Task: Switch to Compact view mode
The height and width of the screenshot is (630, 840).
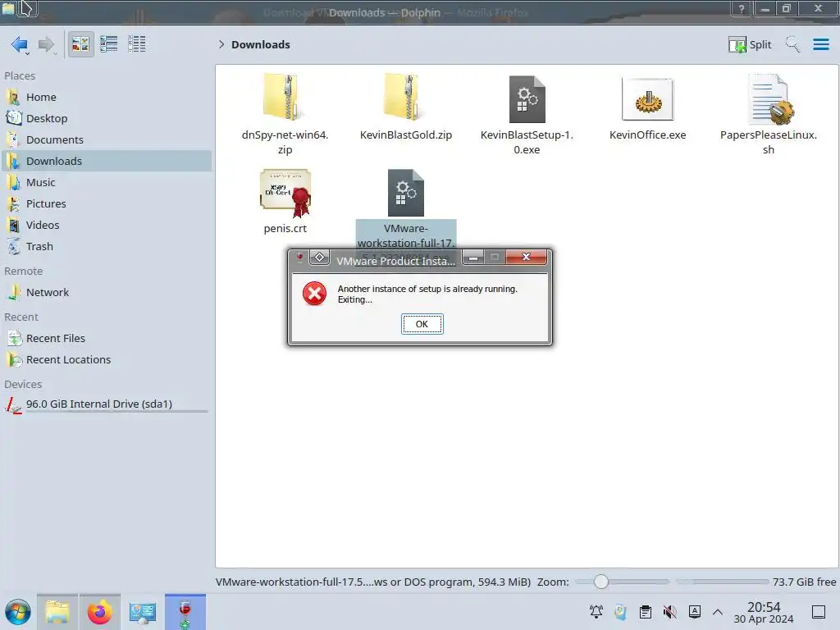Action: click(109, 44)
